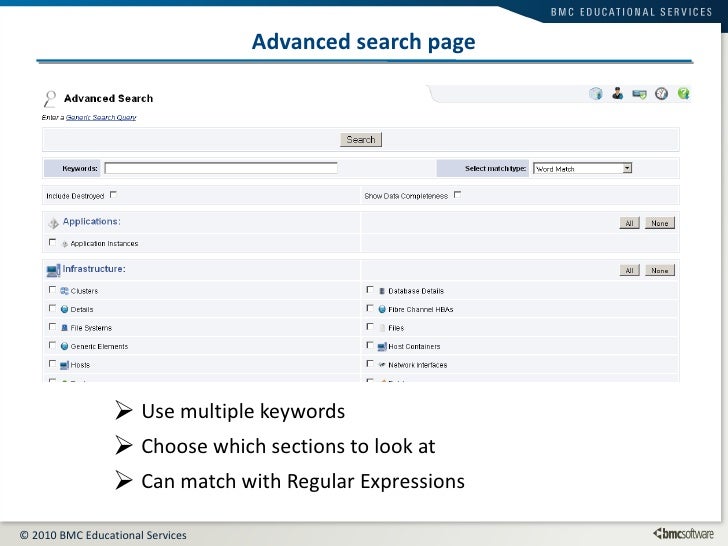
Task: Click the Fibre Channel HBAs icon
Action: (x=382, y=309)
